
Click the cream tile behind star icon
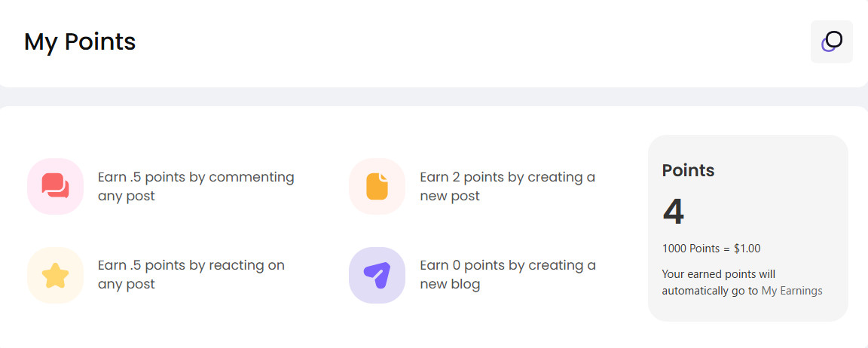[55, 275]
